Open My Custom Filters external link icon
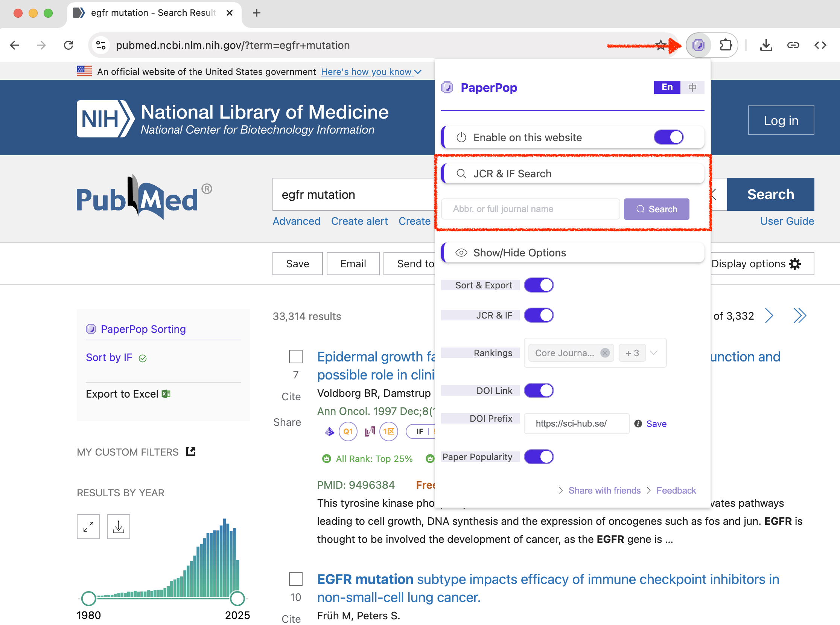Screen dimensions: 840x625 click(191, 451)
